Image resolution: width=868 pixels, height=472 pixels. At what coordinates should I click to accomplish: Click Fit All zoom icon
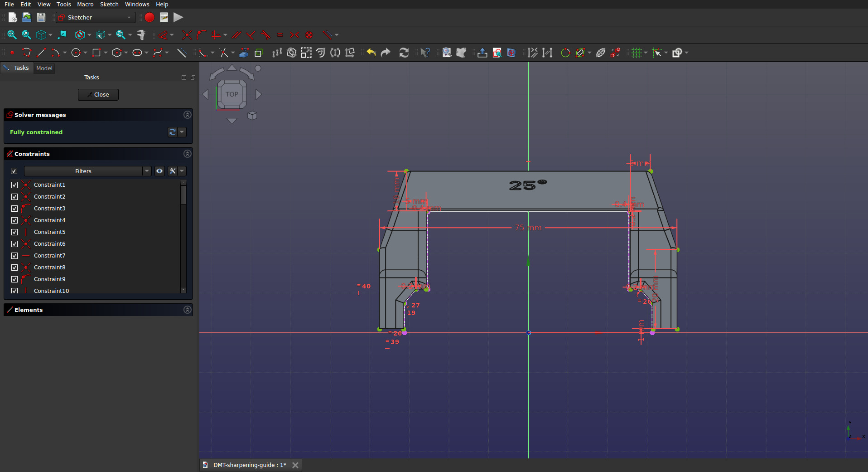(x=12, y=35)
